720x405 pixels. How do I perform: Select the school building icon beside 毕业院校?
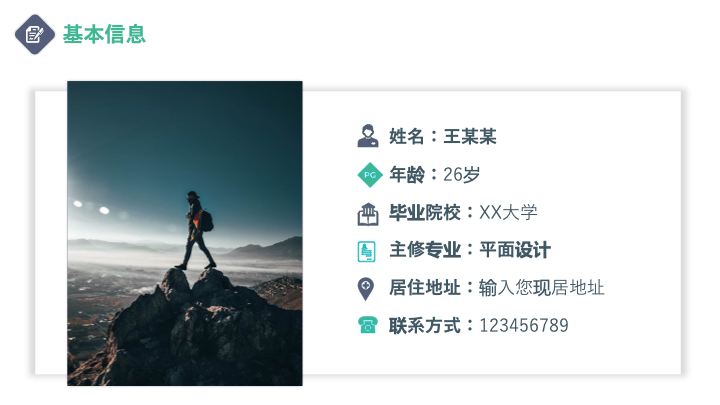point(368,214)
